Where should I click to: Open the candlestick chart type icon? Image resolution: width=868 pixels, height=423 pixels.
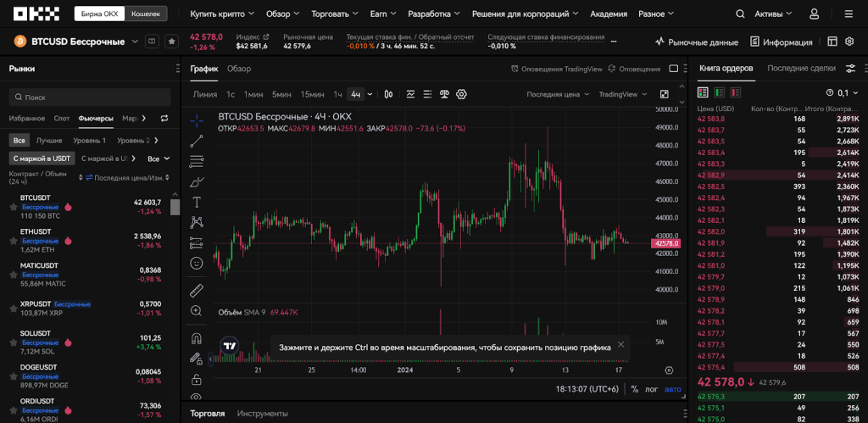(388, 94)
